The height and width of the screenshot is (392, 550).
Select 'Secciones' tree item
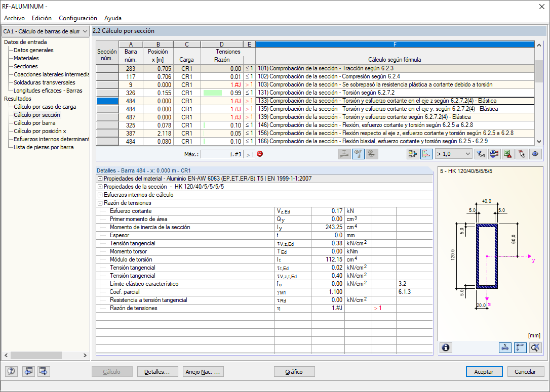tap(26, 66)
